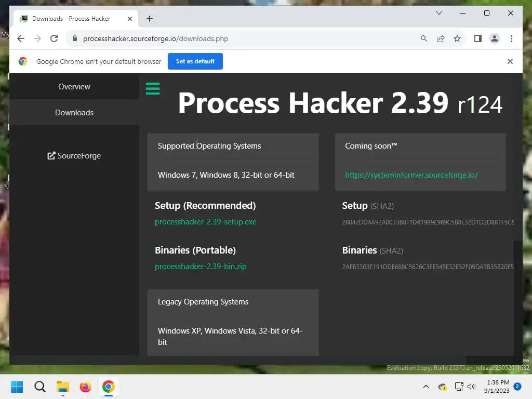Select Downloads in the sidebar
The height and width of the screenshot is (399, 532).
click(x=74, y=113)
